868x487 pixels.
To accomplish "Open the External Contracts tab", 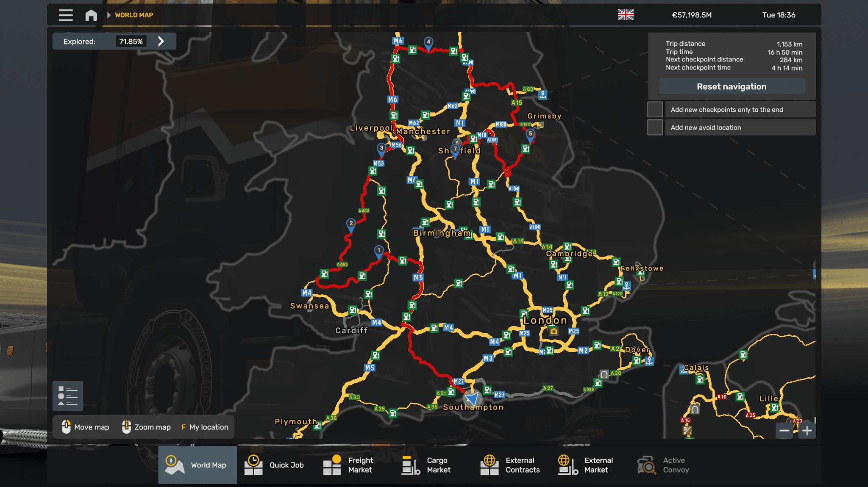I will (x=510, y=465).
